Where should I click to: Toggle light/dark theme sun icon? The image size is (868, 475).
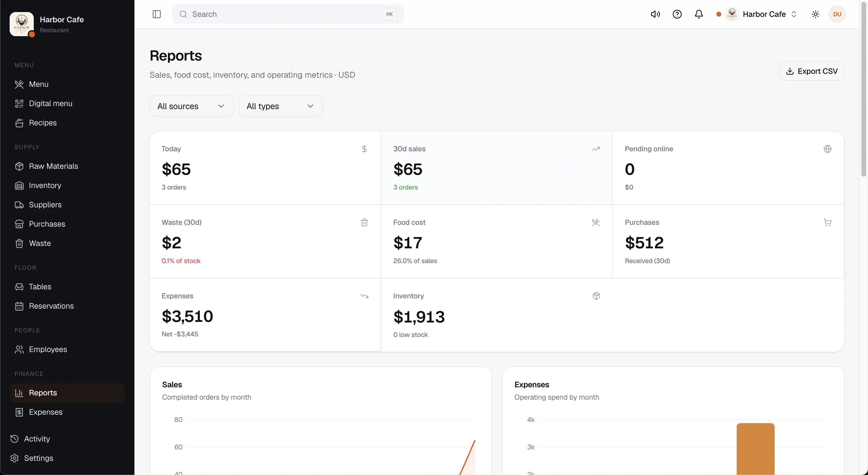click(816, 14)
